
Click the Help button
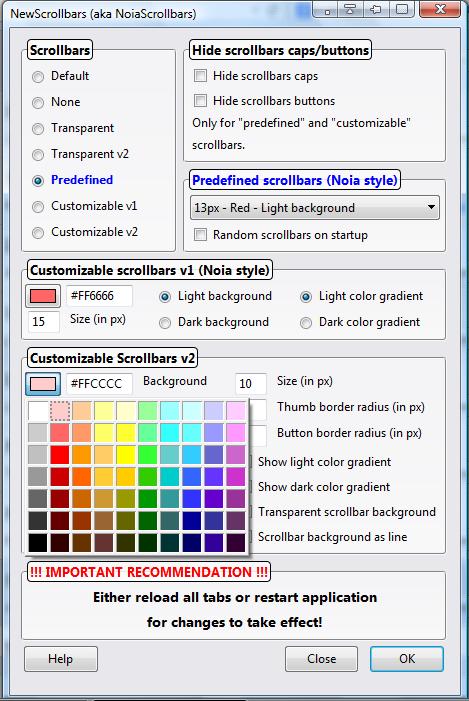click(61, 659)
